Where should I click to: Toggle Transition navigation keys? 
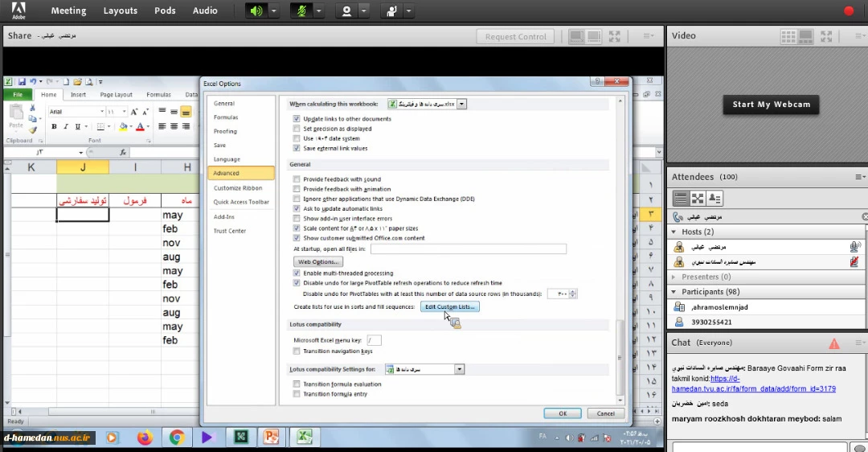(x=297, y=351)
